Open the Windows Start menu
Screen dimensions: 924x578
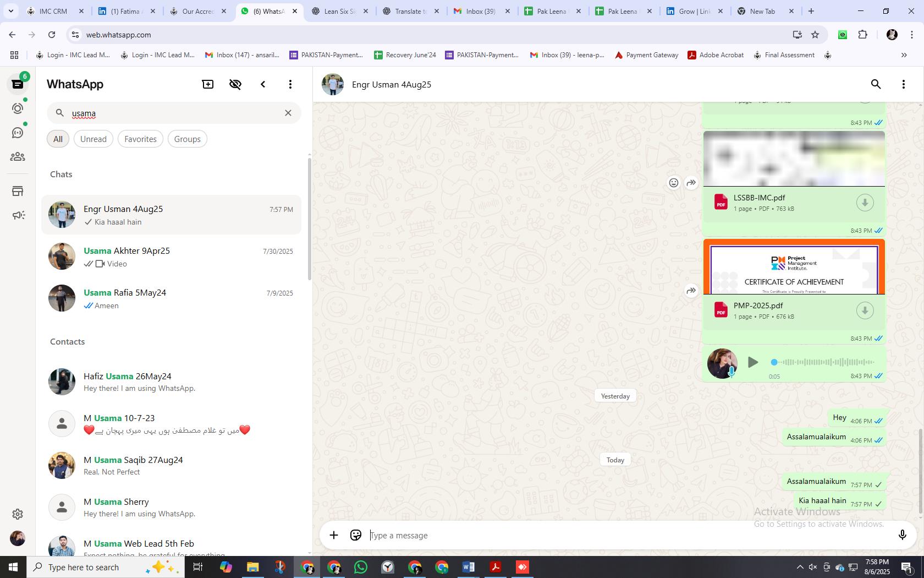(13, 567)
